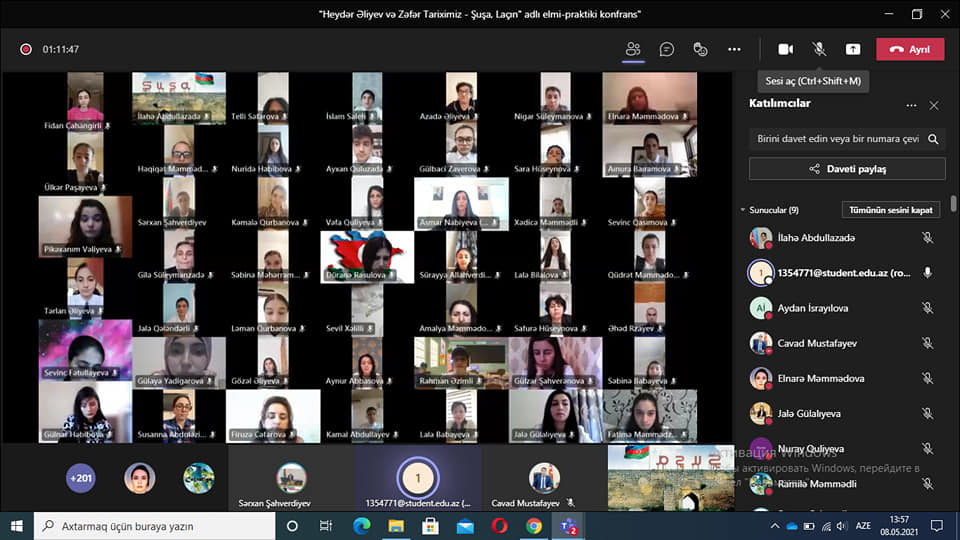Select the 1354771@student.edu.az speaker tile
Viewport: 960px width, 540px height.
pyautogui.click(x=418, y=479)
